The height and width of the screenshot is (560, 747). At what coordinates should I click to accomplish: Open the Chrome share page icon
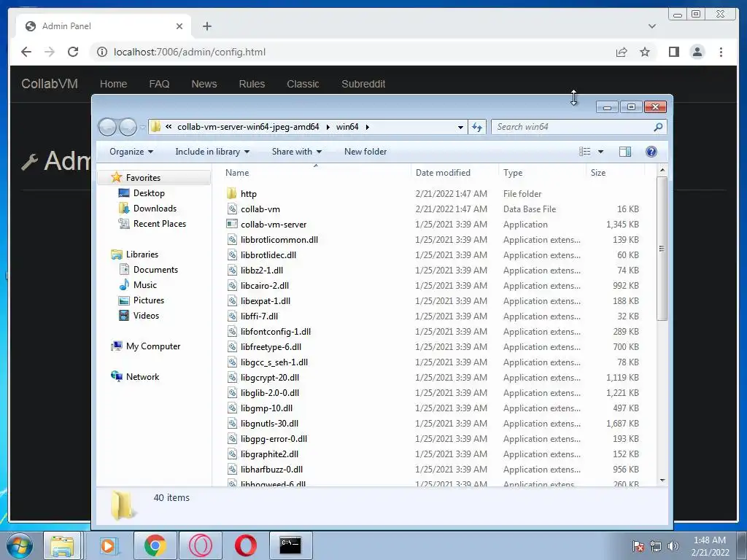tap(622, 52)
